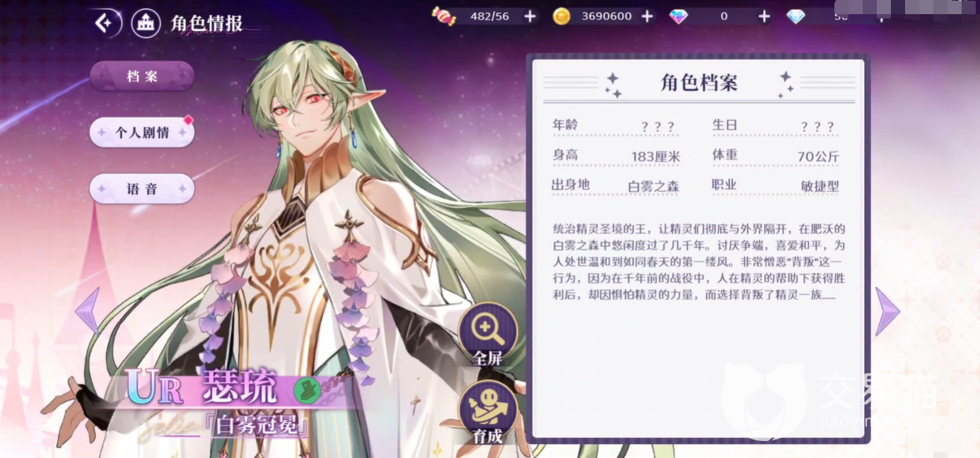Open the 育成 training icon
Viewport: 980px width, 458px height.
pyautogui.click(x=488, y=414)
